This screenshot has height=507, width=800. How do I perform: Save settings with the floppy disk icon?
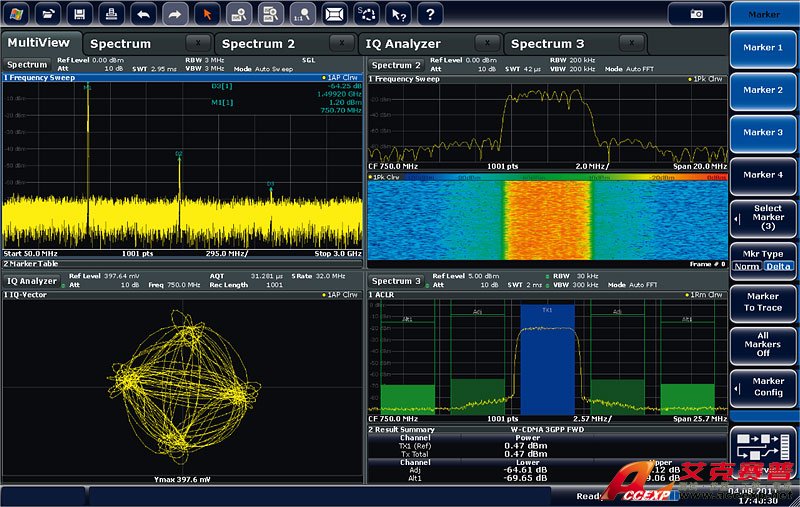80,14
